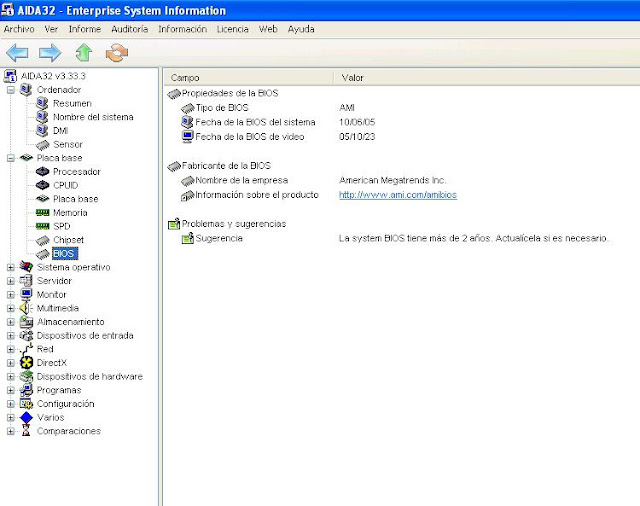Open the Licencia menu
The image size is (640, 506).
(x=233, y=29)
